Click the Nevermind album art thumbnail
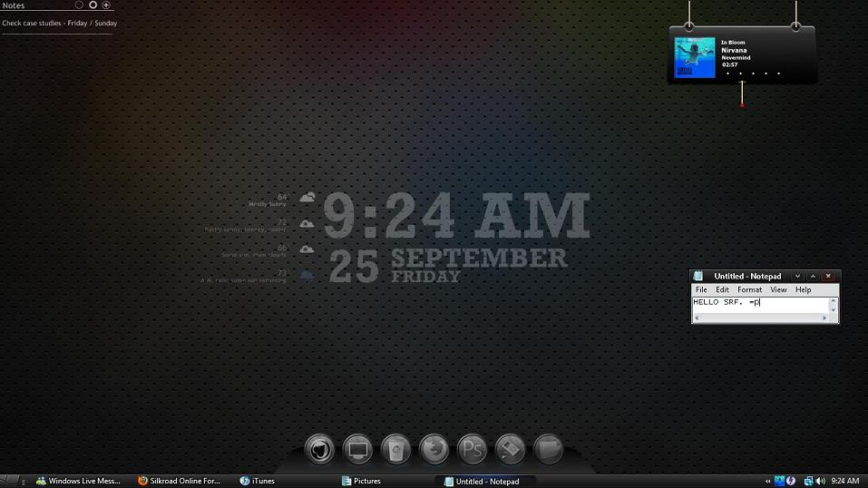 pyautogui.click(x=694, y=57)
